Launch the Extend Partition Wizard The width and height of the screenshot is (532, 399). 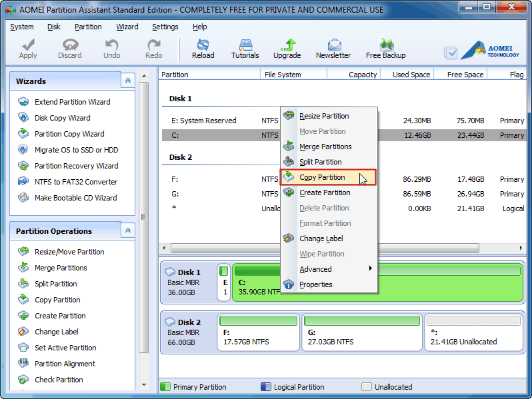pos(72,102)
